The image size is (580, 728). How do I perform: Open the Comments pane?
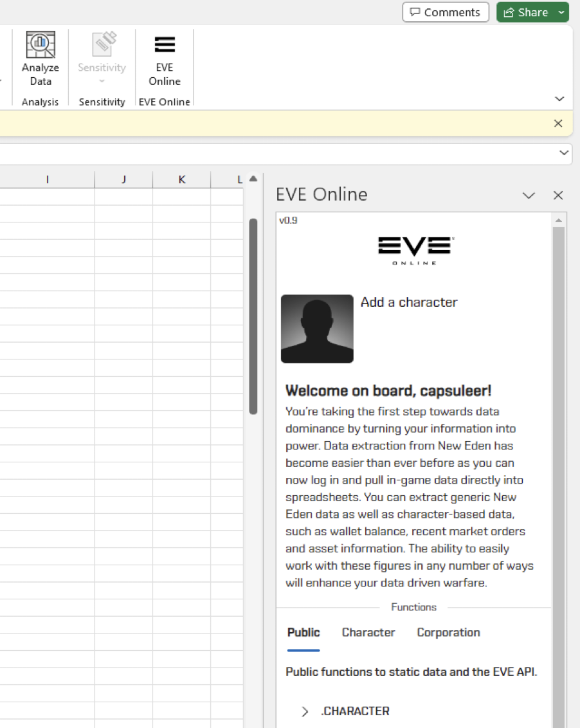446,12
